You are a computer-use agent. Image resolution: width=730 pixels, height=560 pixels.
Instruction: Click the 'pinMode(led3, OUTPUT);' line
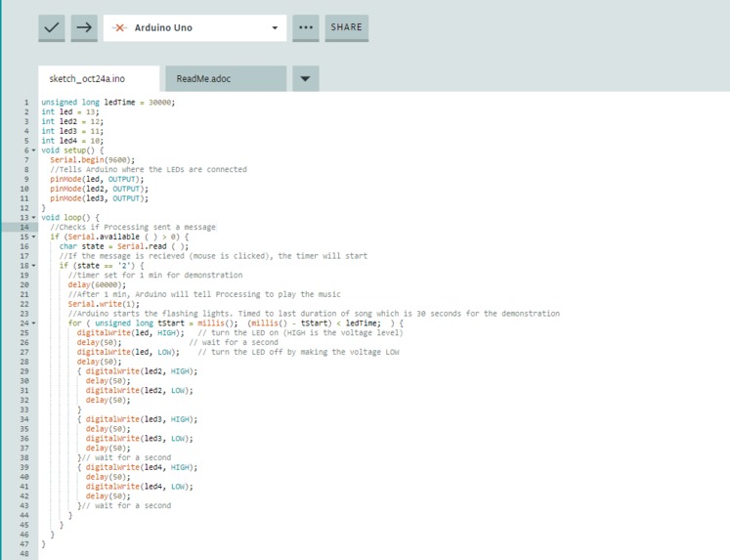click(100, 198)
